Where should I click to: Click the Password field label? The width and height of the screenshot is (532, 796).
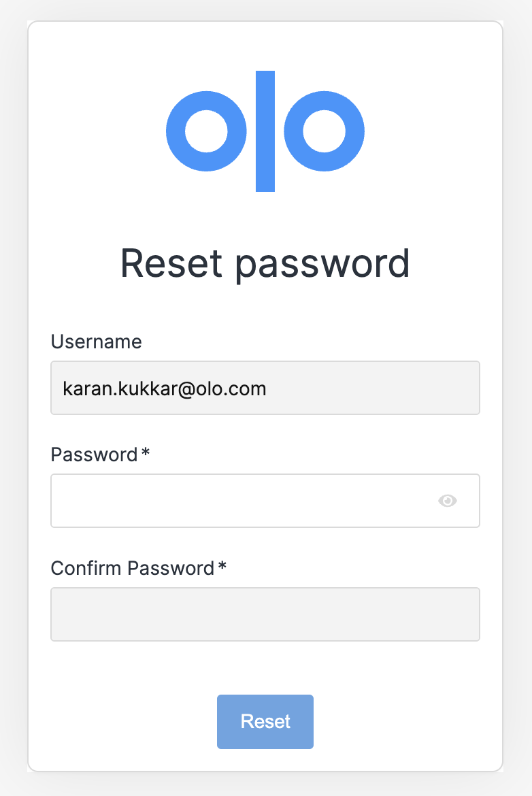point(95,454)
